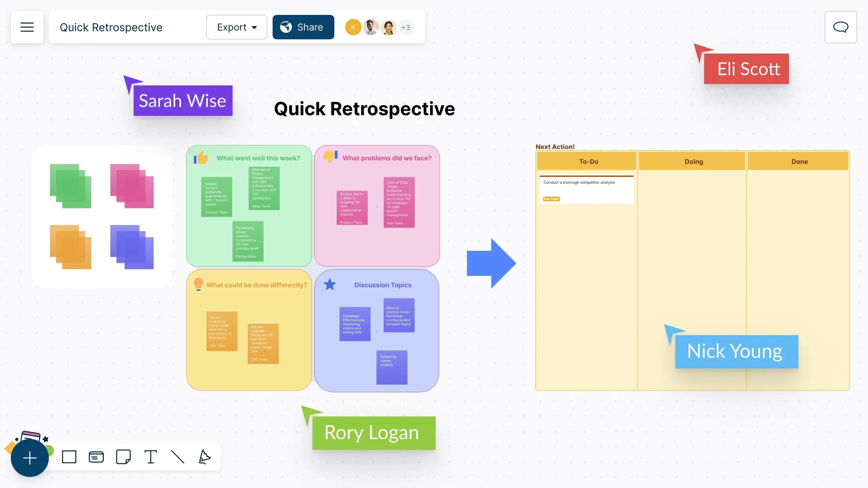868x488 pixels.
Task: Click the comments panel icon
Action: pos(841,27)
